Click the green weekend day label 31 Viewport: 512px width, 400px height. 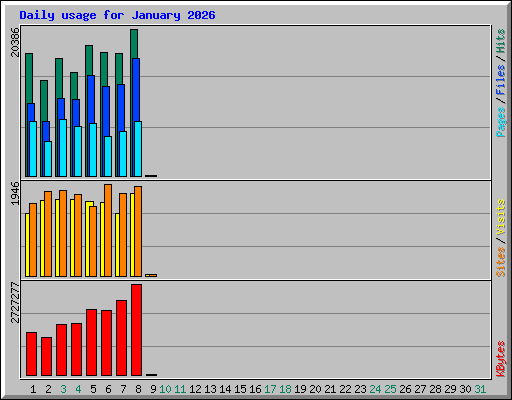point(480,389)
